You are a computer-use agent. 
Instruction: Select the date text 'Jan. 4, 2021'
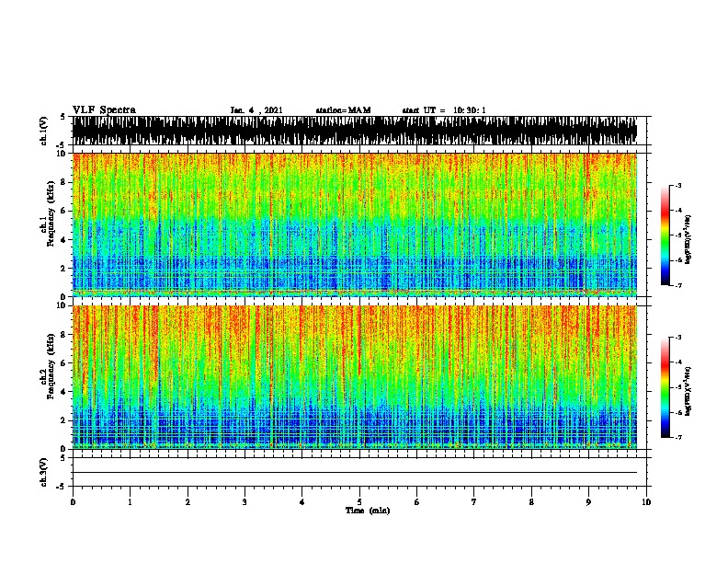click(x=256, y=110)
